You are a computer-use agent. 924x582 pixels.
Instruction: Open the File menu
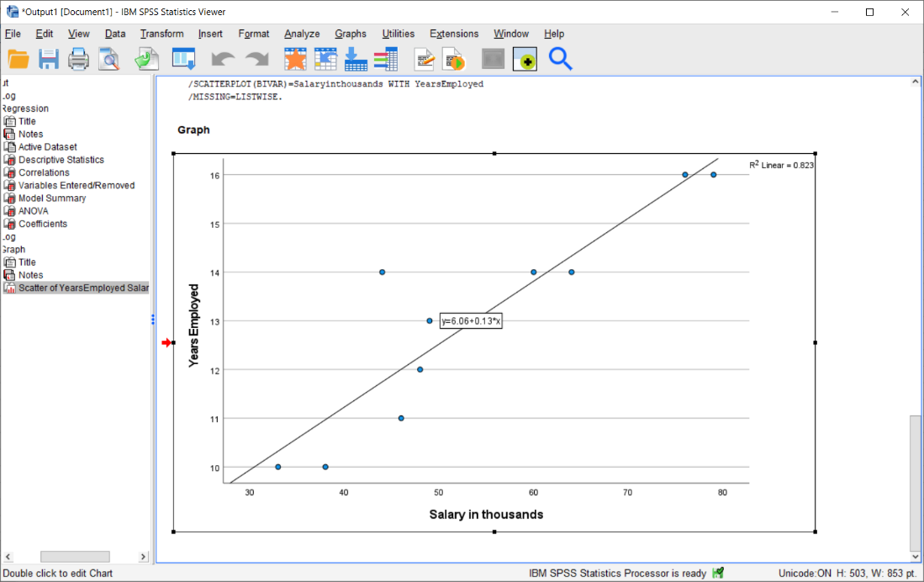13,34
